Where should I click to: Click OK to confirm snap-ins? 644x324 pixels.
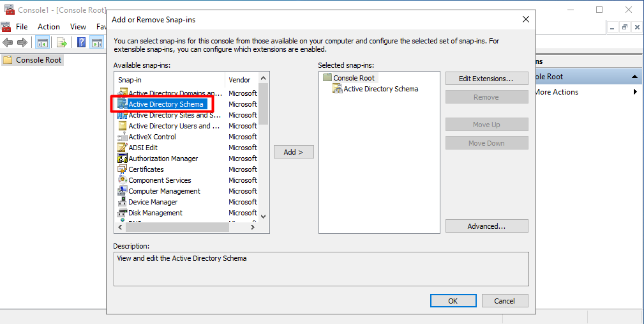453,301
